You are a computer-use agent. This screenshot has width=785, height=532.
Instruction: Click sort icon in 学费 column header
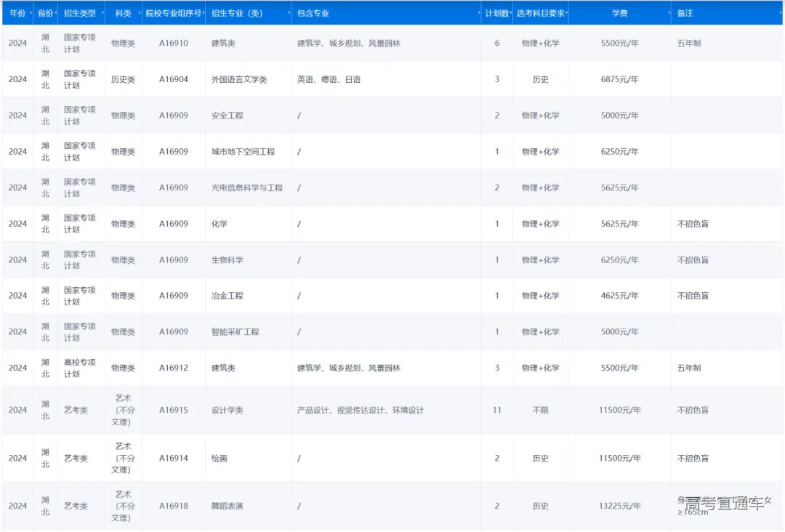668,14
